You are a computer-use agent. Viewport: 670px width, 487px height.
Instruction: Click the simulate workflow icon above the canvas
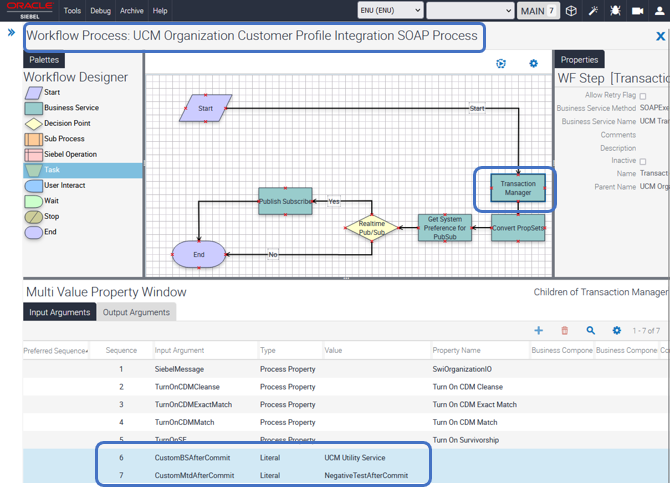point(501,64)
